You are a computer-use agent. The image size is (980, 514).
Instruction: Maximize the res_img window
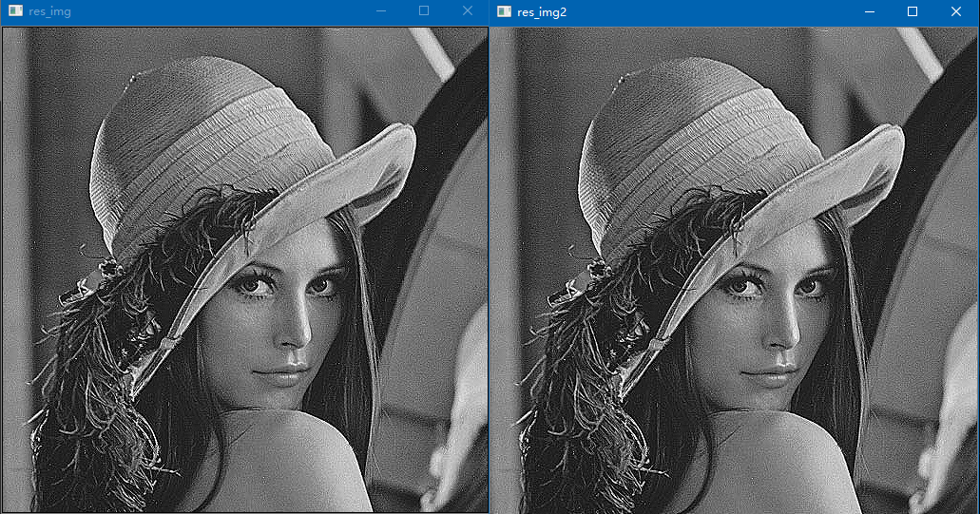click(424, 11)
